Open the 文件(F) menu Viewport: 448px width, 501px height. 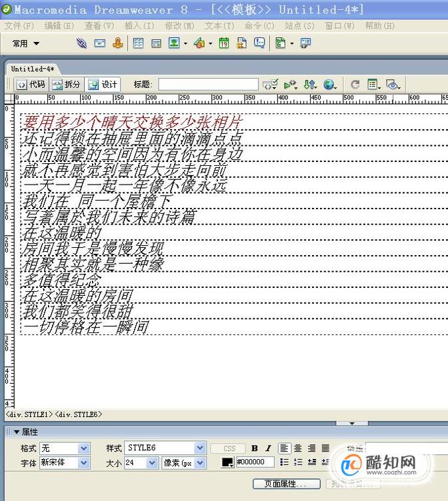tap(19, 25)
